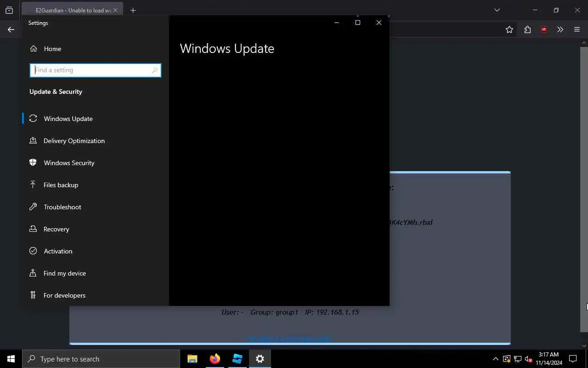Click the For developers tools icon
588x368 pixels.
(33, 295)
